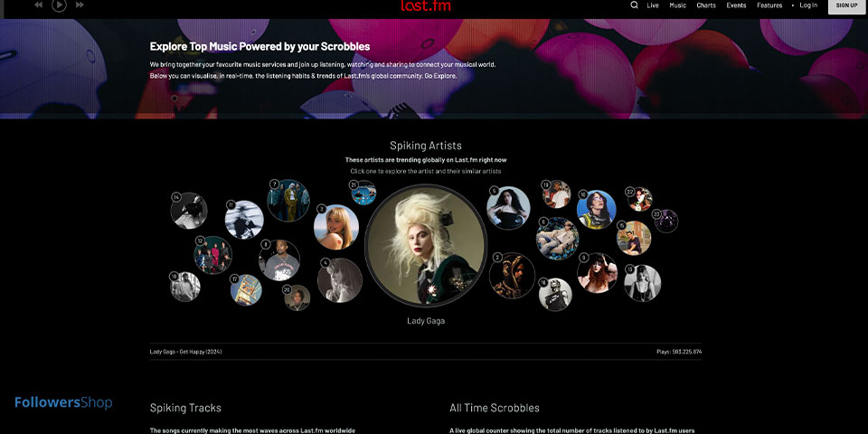868x434 pixels.
Task: Open the Music menu item
Action: tap(677, 5)
